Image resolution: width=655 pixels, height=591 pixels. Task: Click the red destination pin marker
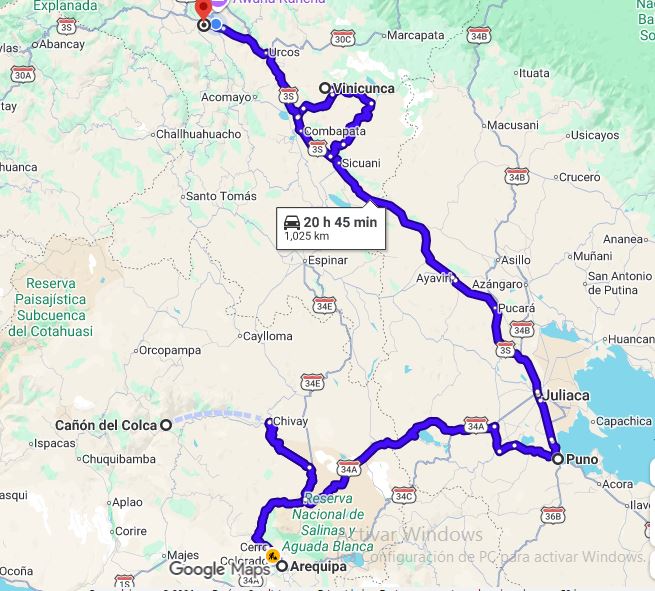[x=203, y=9]
